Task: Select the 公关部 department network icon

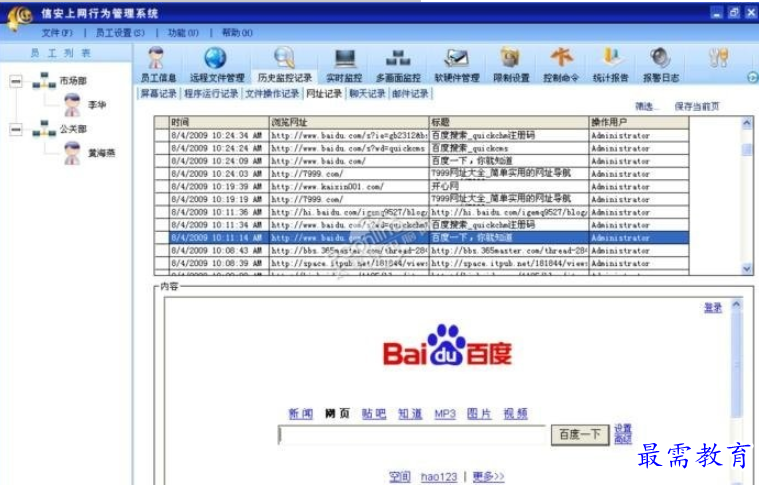Action: pos(44,129)
